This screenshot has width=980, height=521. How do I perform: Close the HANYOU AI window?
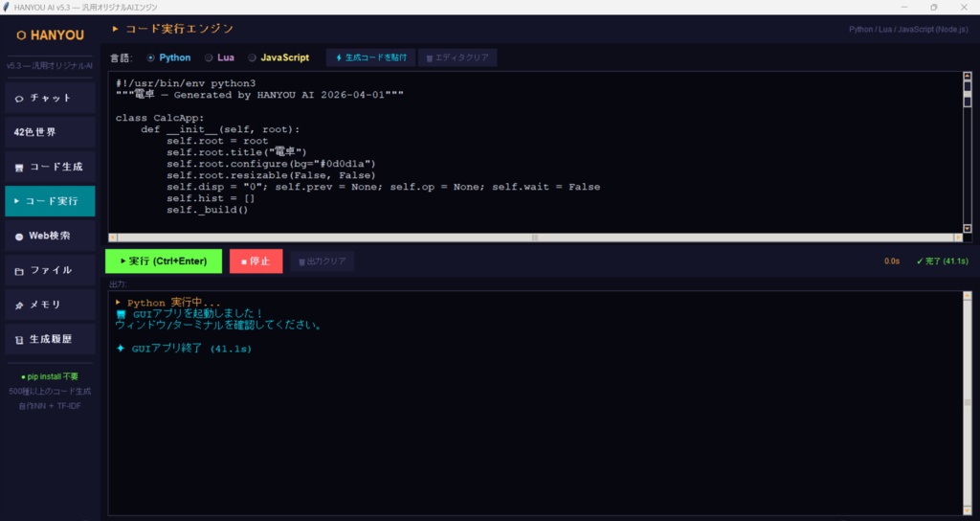[963, 8]
